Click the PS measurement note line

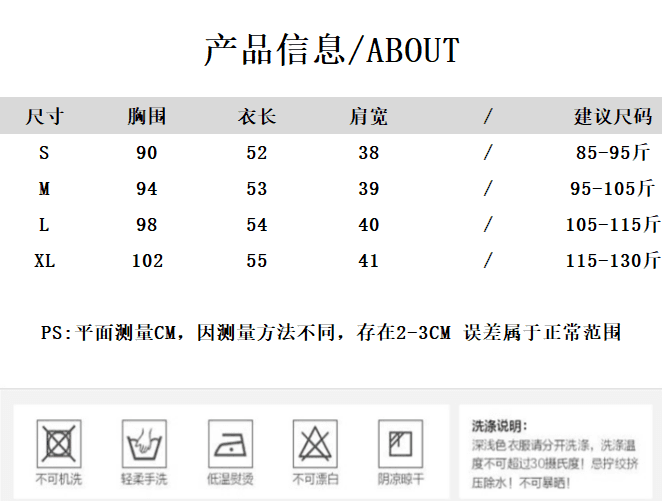[x=331, y=333]
